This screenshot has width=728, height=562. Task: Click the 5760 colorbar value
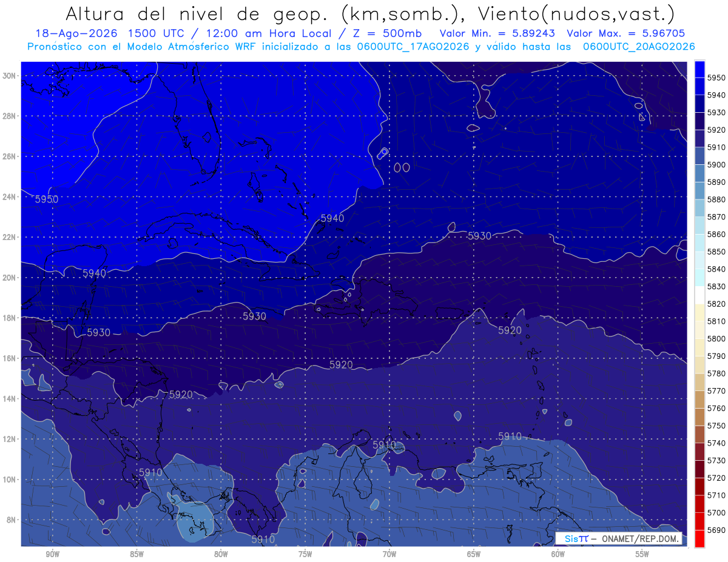pyautogui.click(x=716, y=408)
